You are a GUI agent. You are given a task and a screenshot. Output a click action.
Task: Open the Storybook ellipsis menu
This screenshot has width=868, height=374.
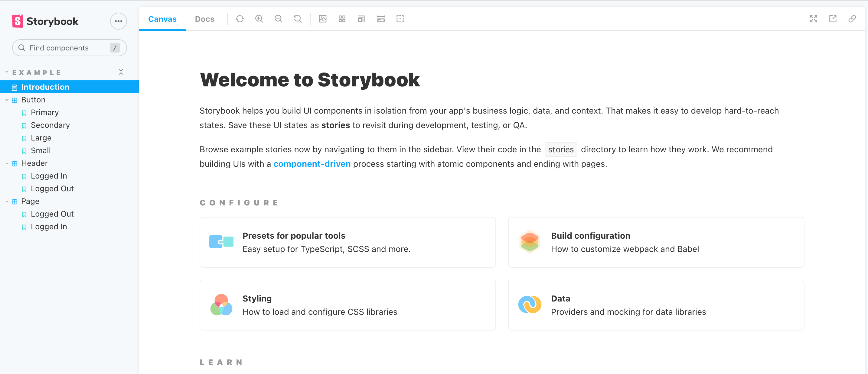118,21
